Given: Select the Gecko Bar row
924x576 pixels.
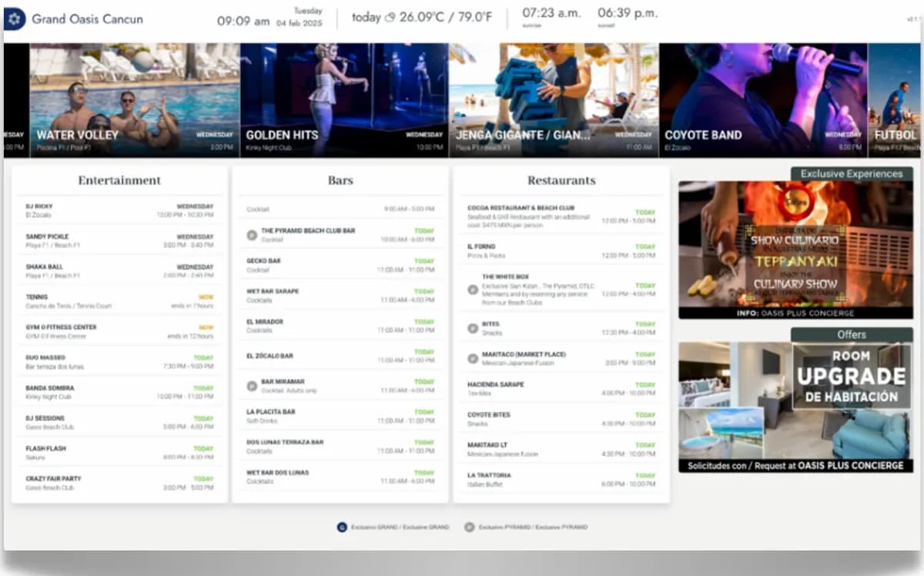Looking at the screenshot, I should click(340, 266).
